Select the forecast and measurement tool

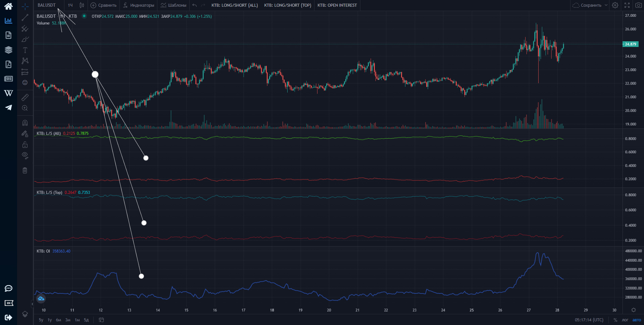25,72
